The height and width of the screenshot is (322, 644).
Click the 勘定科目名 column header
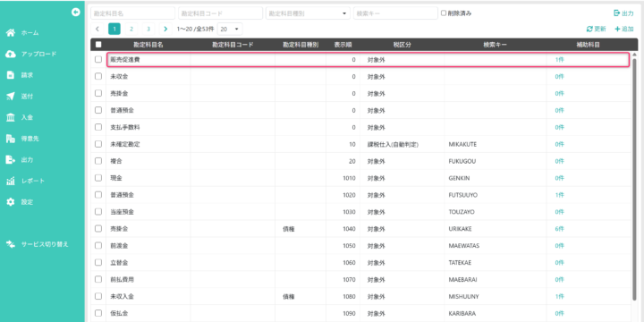click(148, 45)
